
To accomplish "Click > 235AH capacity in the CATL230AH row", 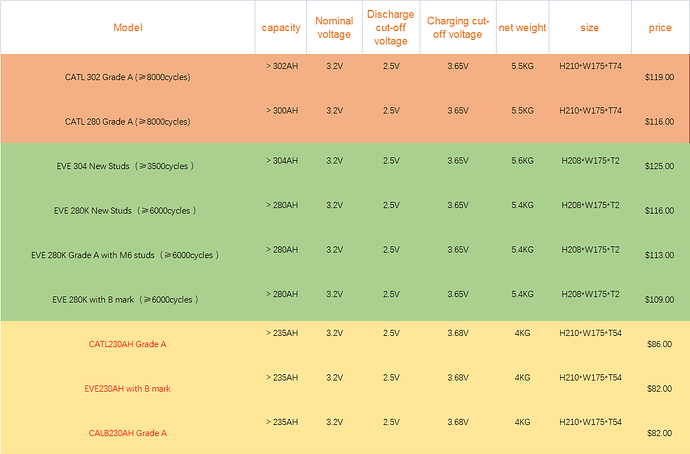I will point(282,333).
